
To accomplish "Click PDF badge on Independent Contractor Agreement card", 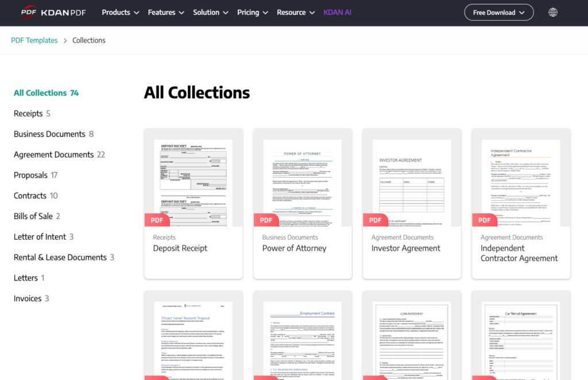I will [484, 220].
